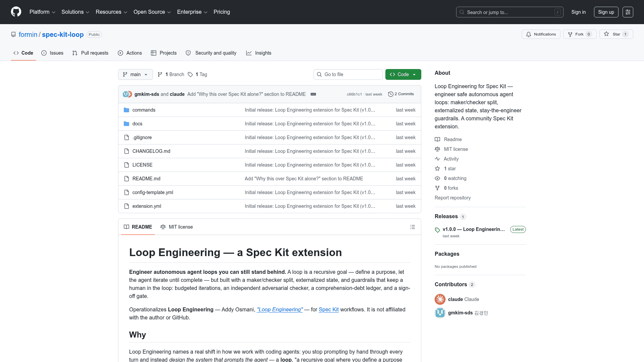The image size is (644, 362).
Task: Open the main branch selector dropdown
Action: click(136, 74)
